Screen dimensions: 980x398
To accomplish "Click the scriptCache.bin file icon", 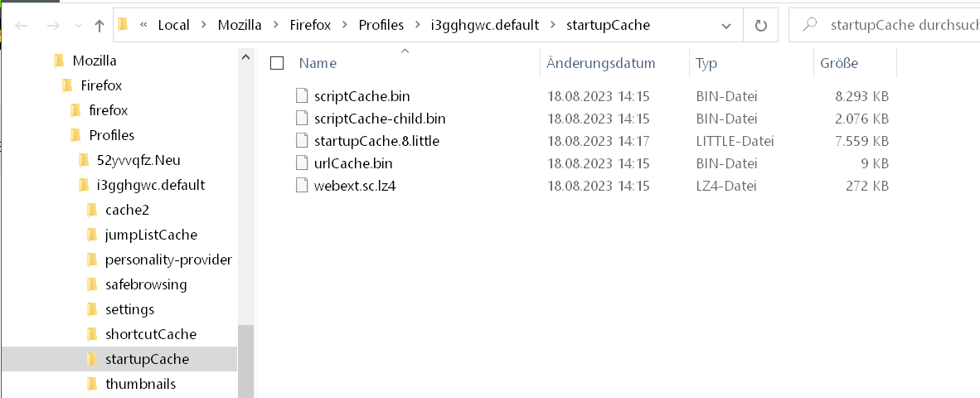I will [302, 96].
